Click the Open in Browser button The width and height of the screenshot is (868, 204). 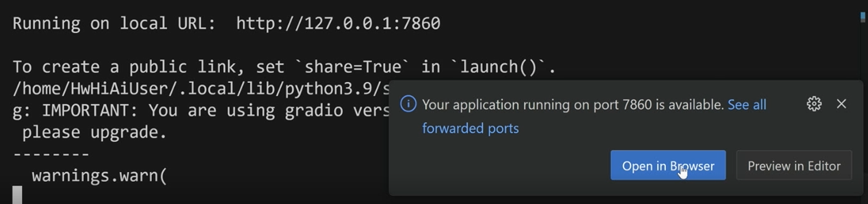[668, 165]
